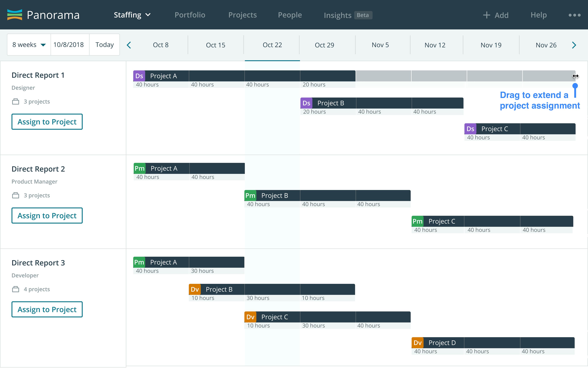Click Direct Report 1 projects briefcase icon
Viewport: 588px width, 368px height.
pos(16,102)
